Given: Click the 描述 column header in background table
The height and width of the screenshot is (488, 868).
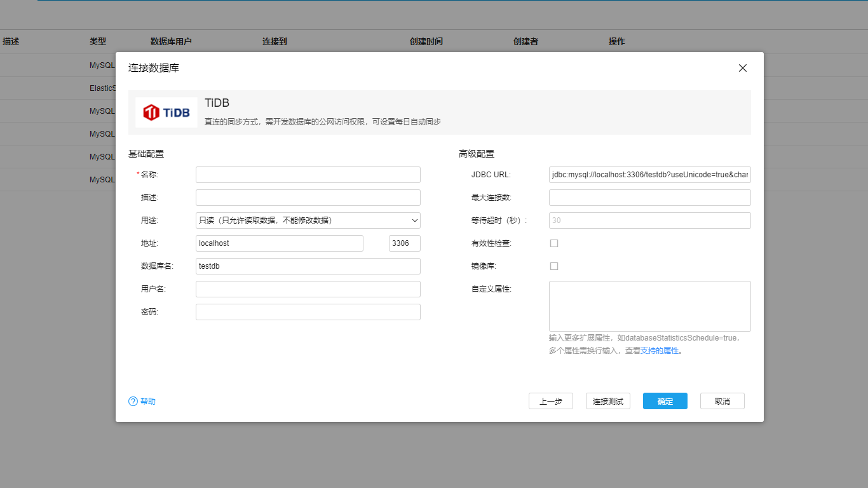Looking at the screenshot, I should [x=11, y=41].
